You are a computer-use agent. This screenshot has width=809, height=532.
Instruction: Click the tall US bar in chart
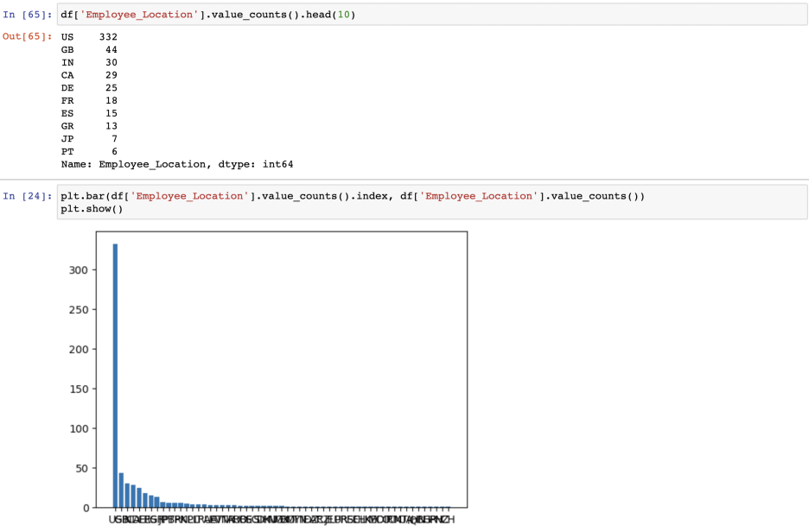(115, 376)
